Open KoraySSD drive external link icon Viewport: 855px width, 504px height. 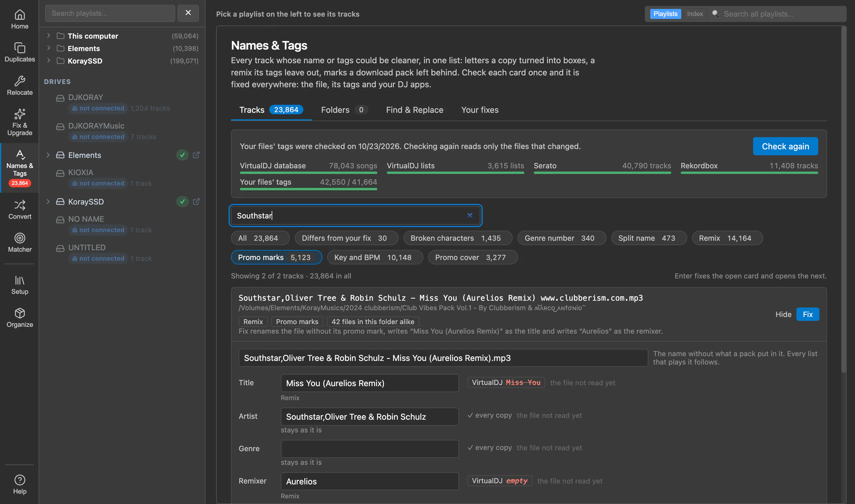tap(196, 202)
